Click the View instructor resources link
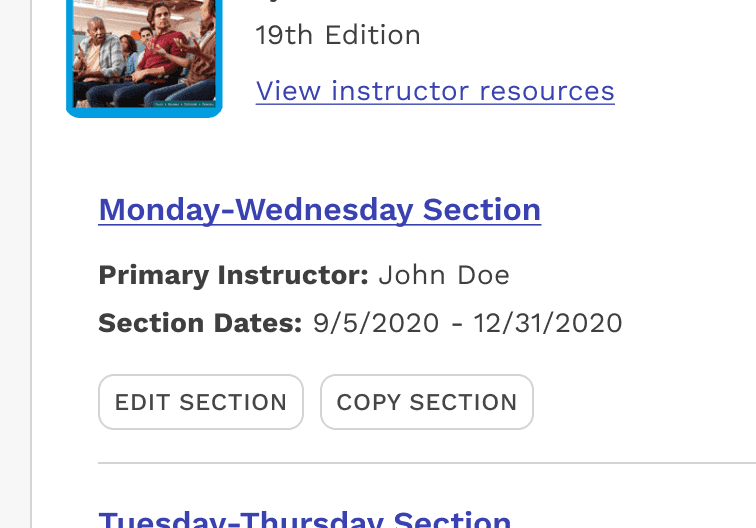This screenshot has height=528, width=756. tap(435, 91)
